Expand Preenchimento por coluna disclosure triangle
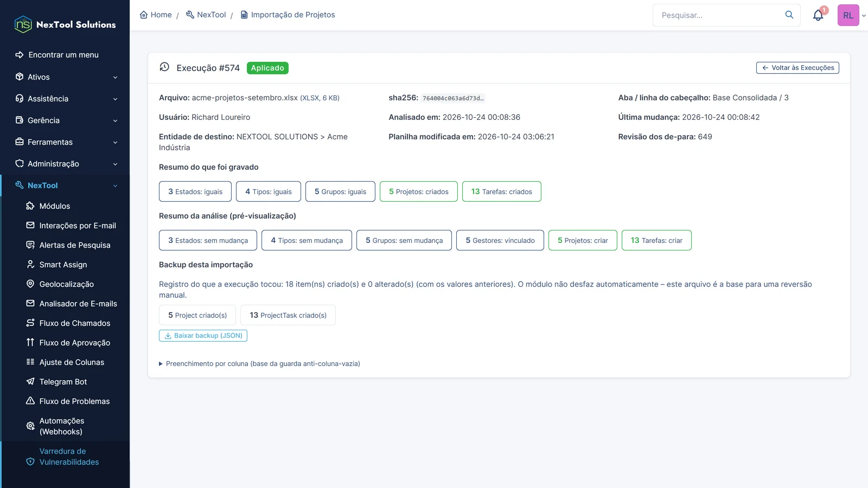 pos(161,364)
